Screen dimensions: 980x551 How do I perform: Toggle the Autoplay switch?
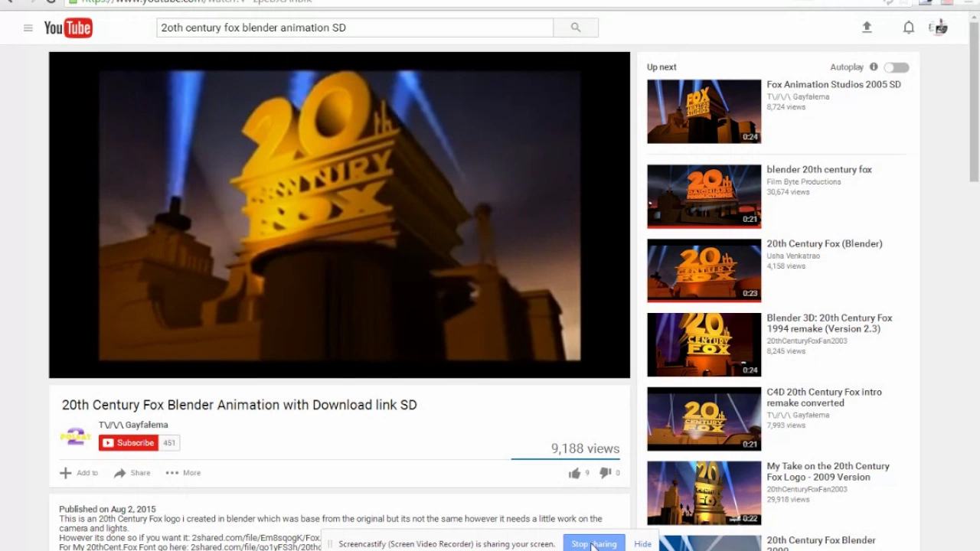click(x=897, y=67)
